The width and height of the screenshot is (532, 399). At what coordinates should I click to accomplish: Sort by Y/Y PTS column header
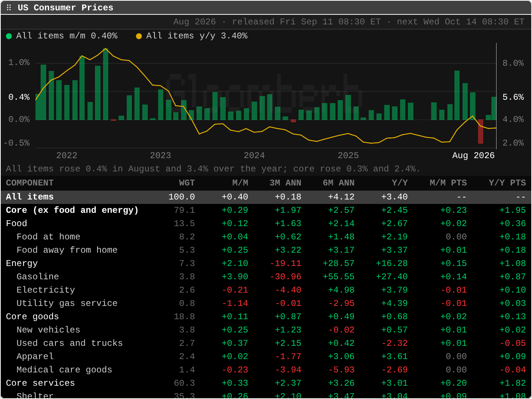[507, 183]
